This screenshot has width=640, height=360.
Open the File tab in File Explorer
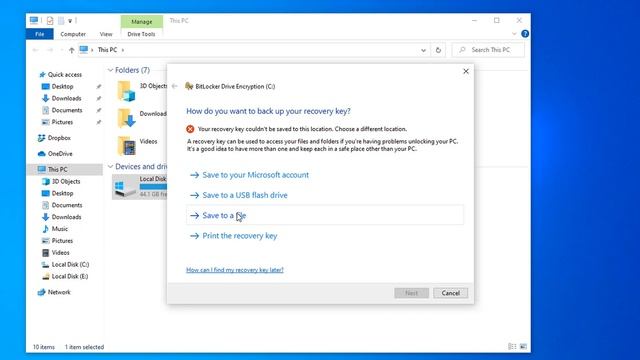tap(40, 34)
